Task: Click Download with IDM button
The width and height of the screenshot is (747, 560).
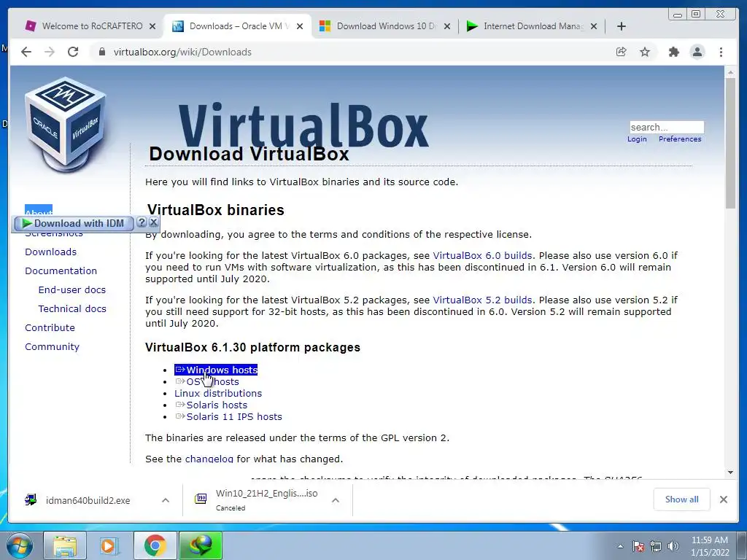Action: click(74, 223)
